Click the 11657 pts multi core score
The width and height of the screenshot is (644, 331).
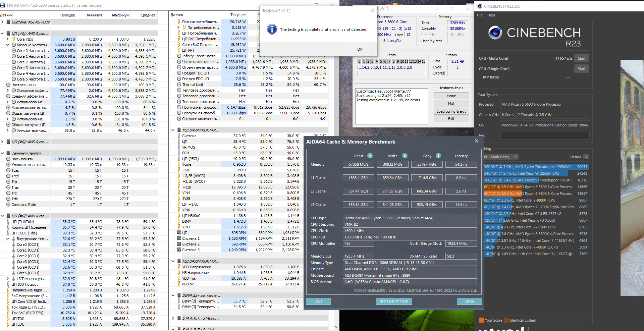564,58
